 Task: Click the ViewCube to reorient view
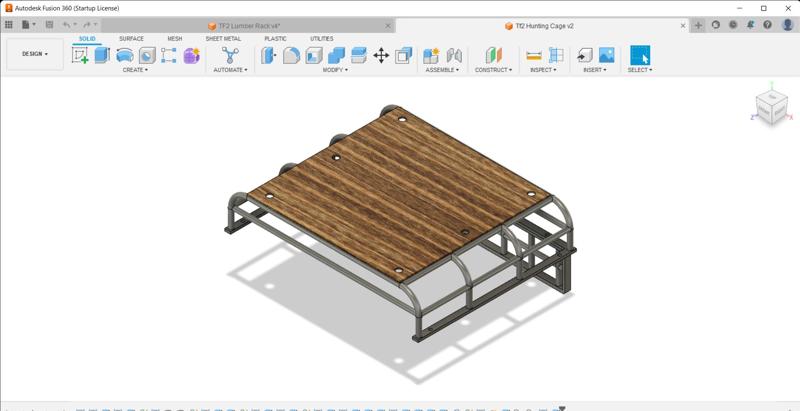[770, 106]
